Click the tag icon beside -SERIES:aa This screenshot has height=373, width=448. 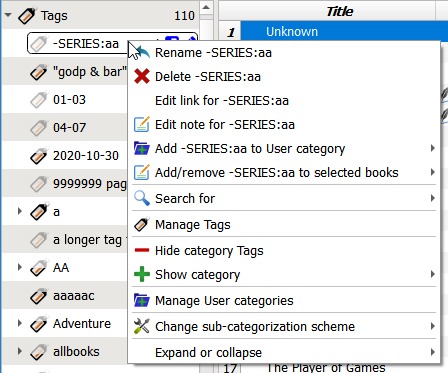39,44
